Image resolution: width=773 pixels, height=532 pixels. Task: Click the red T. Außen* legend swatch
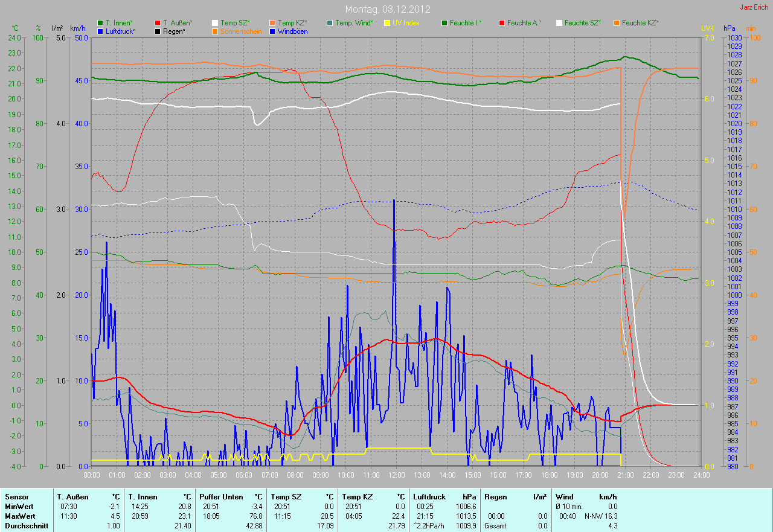click(x=158, y=23)
